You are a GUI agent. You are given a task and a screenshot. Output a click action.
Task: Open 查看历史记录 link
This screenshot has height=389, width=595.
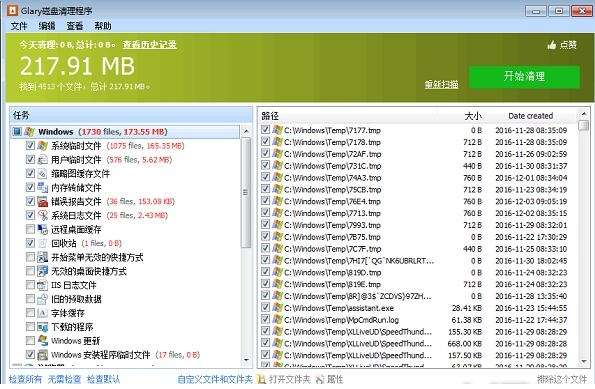(150, 45)
